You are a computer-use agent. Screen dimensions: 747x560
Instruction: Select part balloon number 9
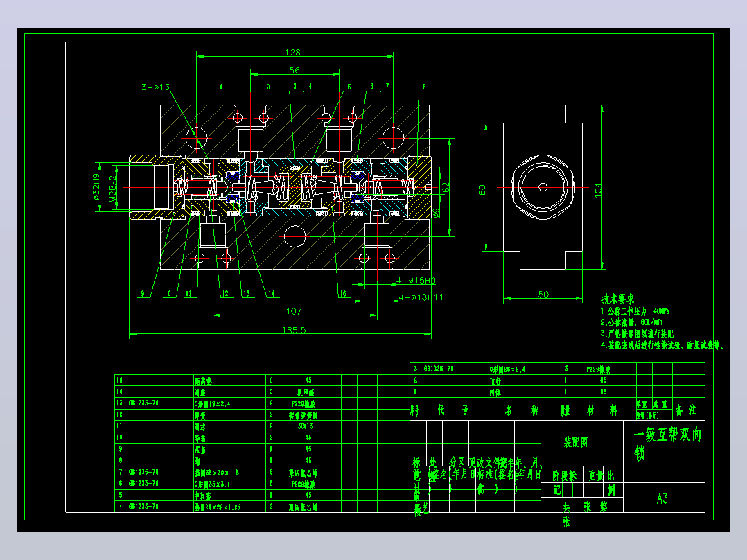tap(143, 294)
